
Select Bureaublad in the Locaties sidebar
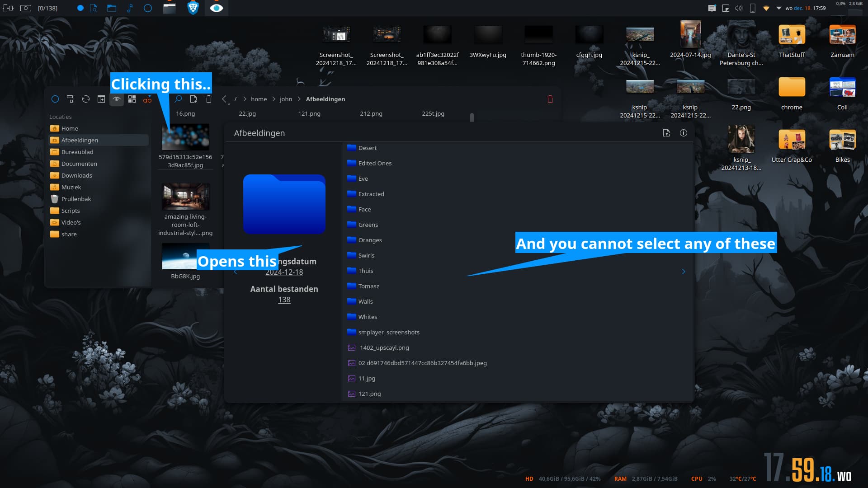click(99, 152)
